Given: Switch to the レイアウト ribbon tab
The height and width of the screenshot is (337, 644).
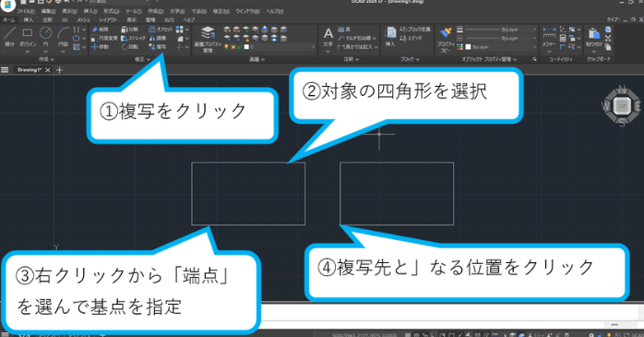Looking at the screenshot, I should click(x=108, y=19).
